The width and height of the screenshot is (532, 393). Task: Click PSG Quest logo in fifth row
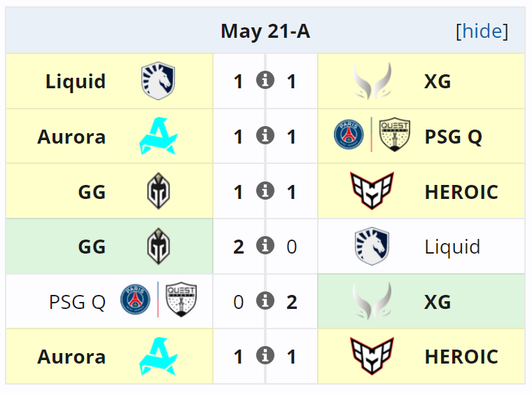click(158, 301)
